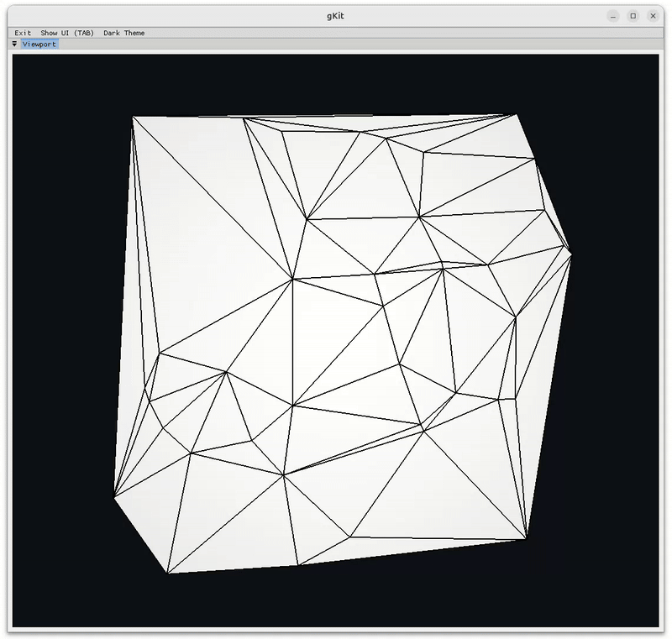Image resolution: width=672 pixels, height=639 pixels.
Task: Click the gKit title bar text
Action: (x=335, y=16)
